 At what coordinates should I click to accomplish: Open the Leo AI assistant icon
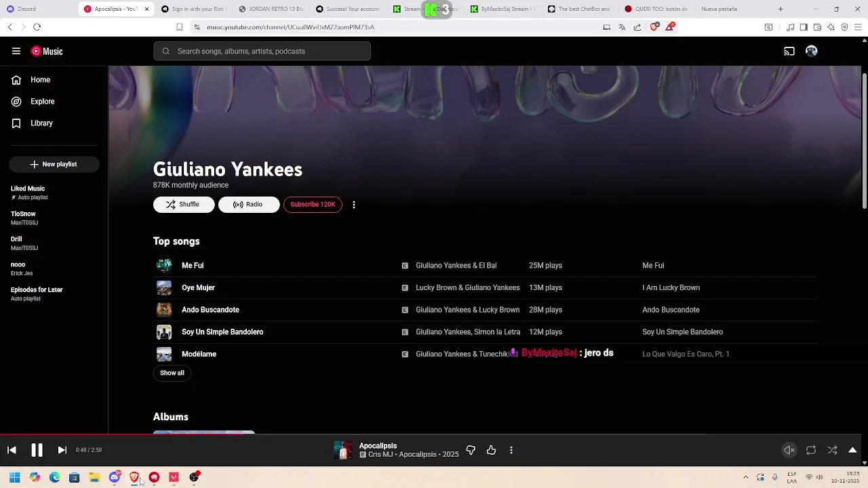click(x=831, y=27)
